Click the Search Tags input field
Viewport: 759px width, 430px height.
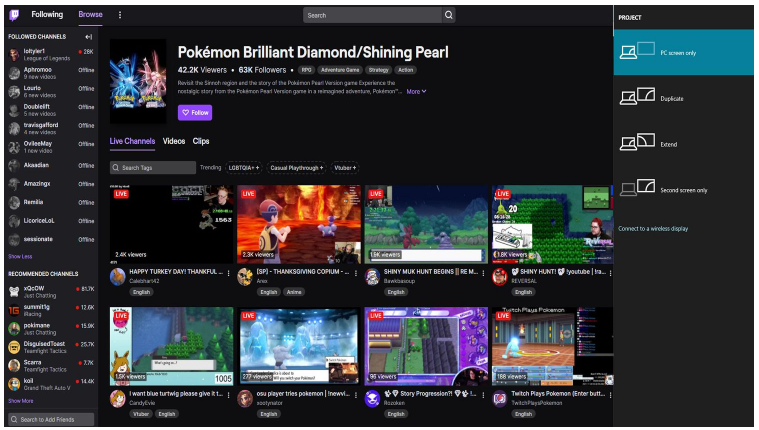click(x=152, y=168)
